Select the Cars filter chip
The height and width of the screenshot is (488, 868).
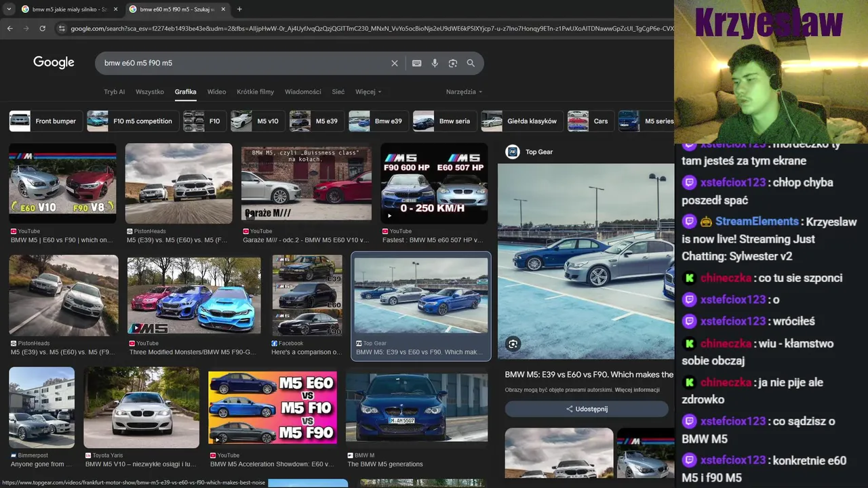coord(591,121)
